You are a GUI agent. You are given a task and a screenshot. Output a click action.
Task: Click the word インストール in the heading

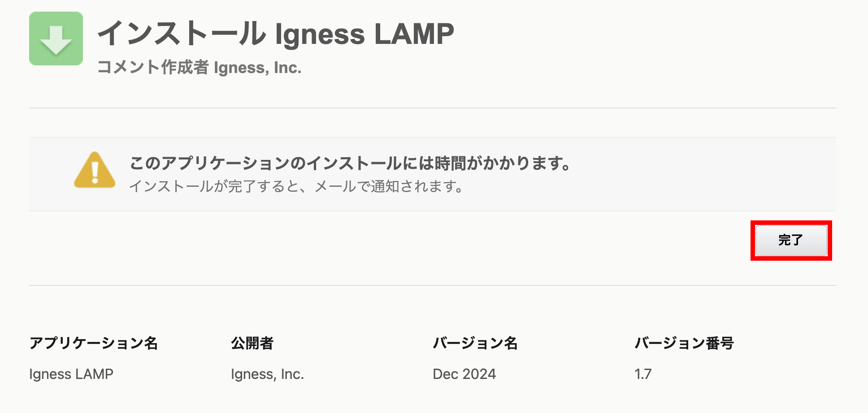click(182, 34)
